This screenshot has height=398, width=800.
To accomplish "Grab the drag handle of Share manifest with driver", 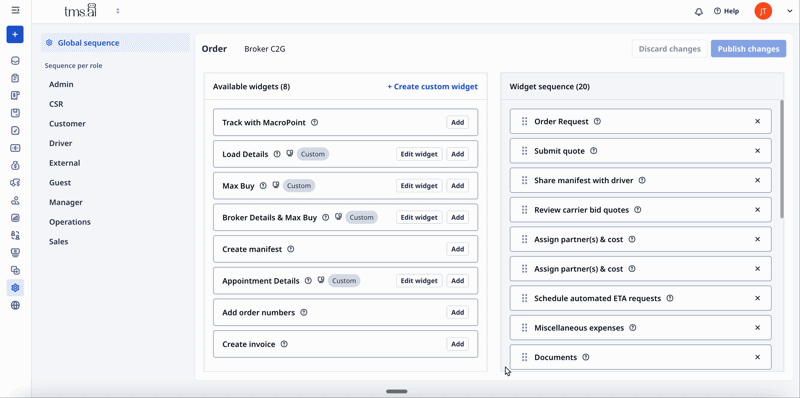I will pos(524,180).
